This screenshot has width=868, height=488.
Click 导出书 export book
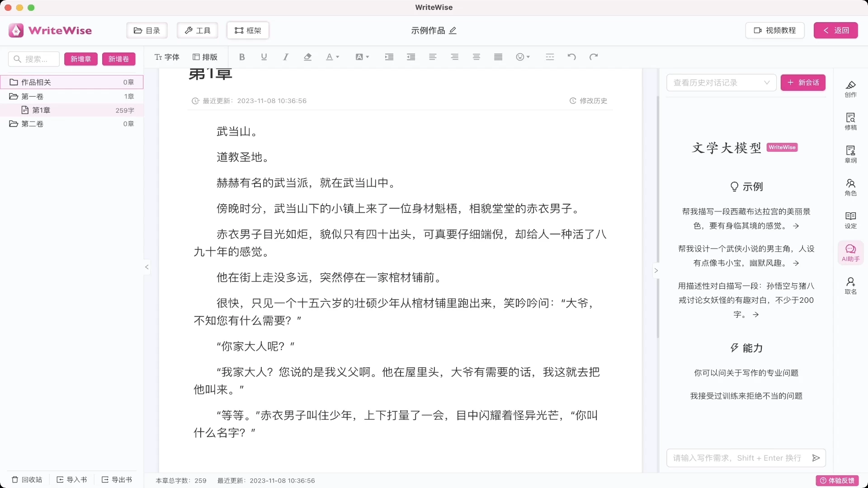point(117,480)
